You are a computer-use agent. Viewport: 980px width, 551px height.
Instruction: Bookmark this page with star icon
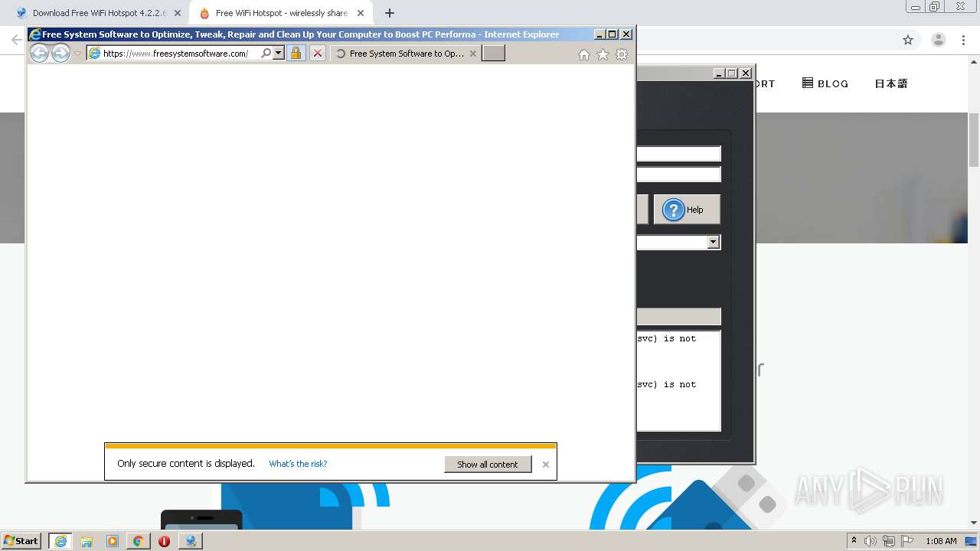(908, 40)
